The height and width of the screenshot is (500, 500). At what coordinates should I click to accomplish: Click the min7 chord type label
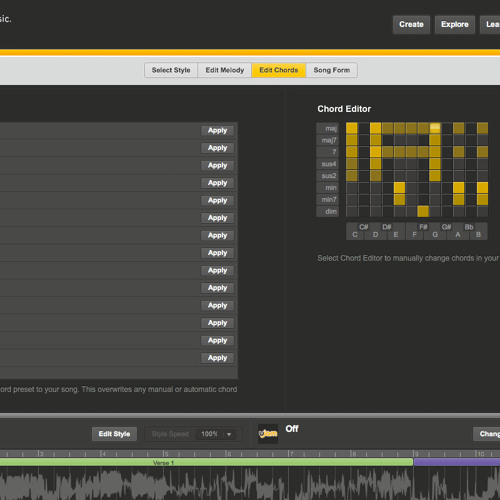coord(328,200)
